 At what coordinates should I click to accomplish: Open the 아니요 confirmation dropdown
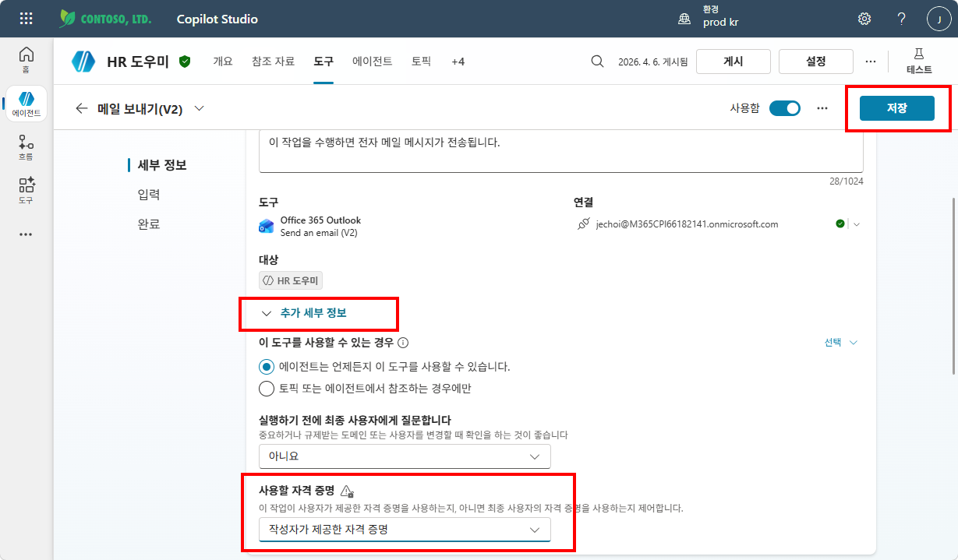[x=405, y=456]
